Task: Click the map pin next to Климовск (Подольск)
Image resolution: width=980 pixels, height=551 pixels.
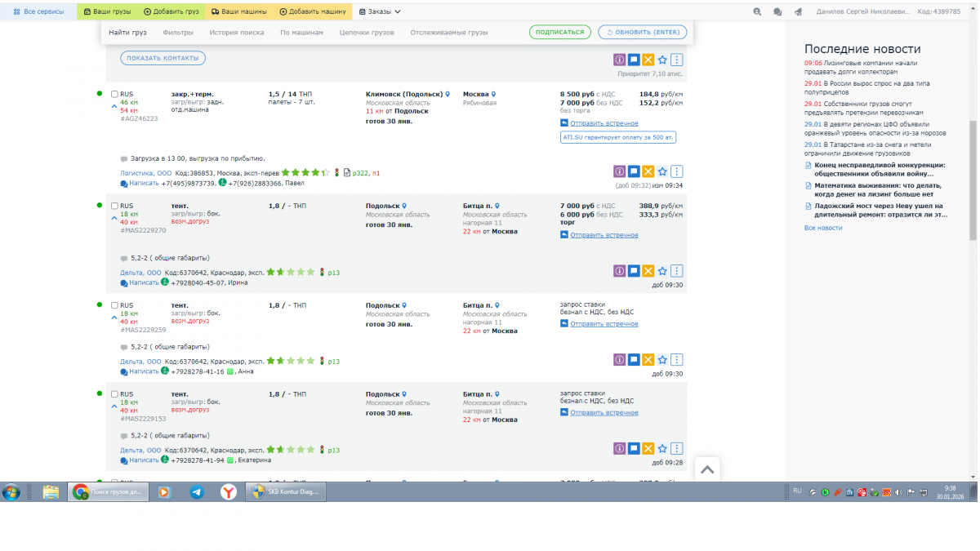Action: point(448,94)
